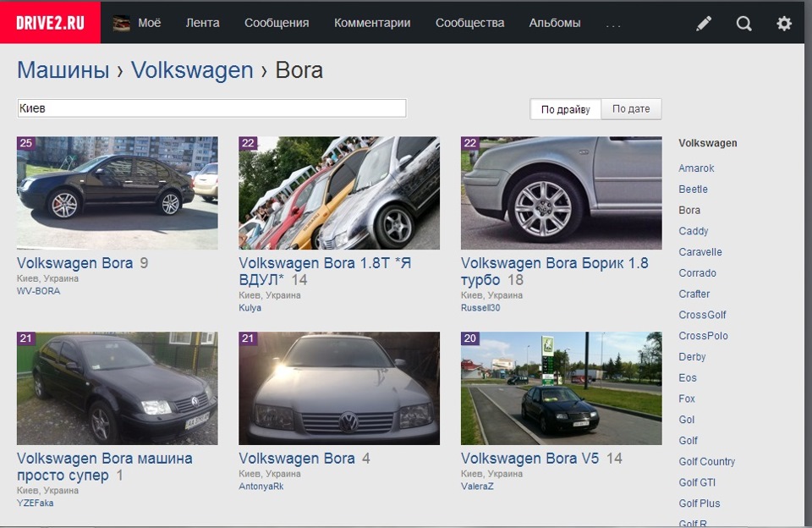This screenshot has height=528, width=812.
Task: Open the row of cars photo rated 22
Action: tap(339, 193)
